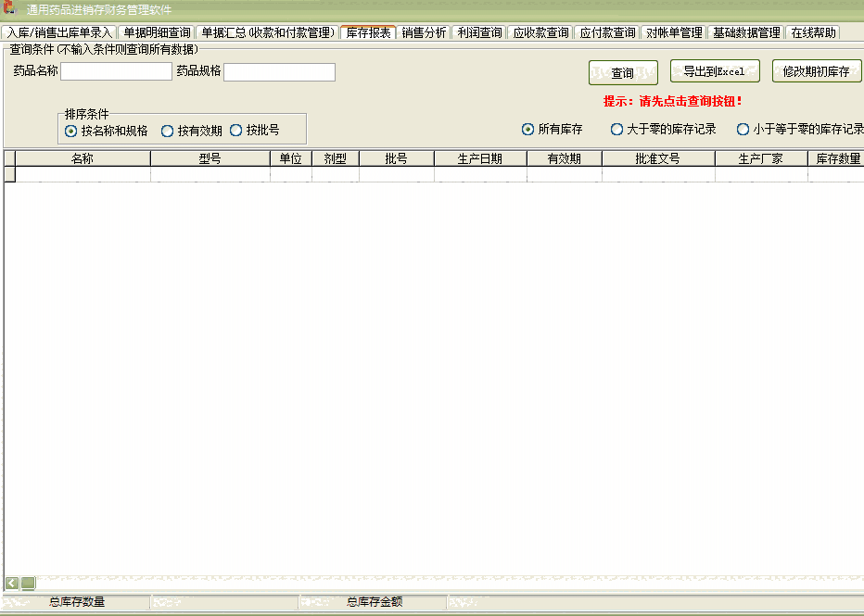Select 小于等于零的库存记录 filter
Viewport: 864px width, 616px height.
pos(740,129)
